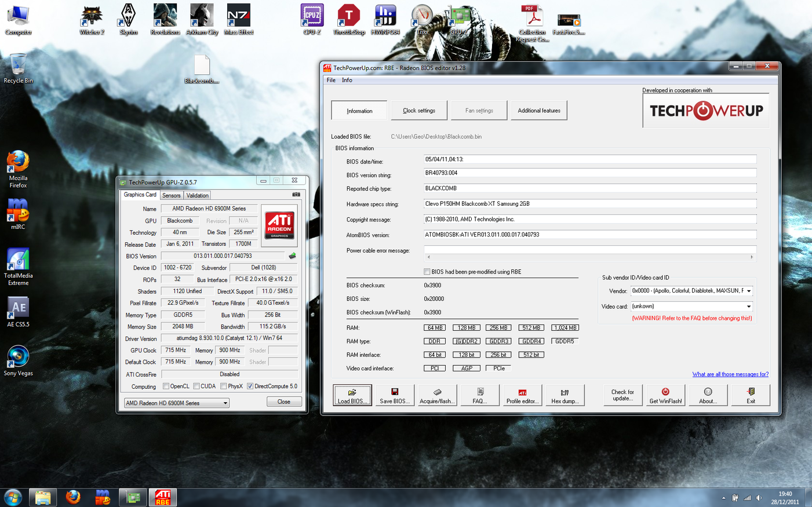
Task: Select the Skyrim desktop icon
Action: pyautogui.click(x=128, y=19)
